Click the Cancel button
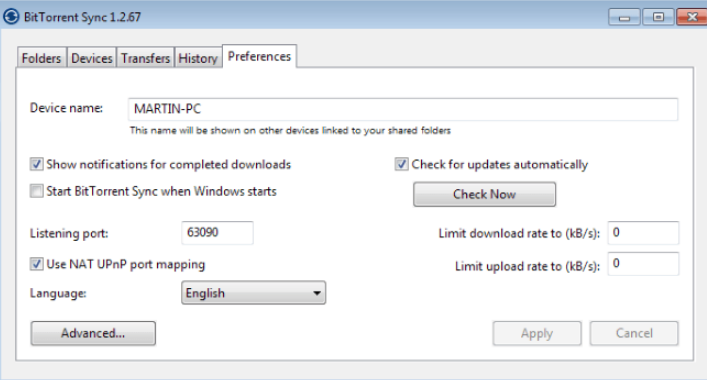Viewport: 707px width, 380px height. pos(634,333)
